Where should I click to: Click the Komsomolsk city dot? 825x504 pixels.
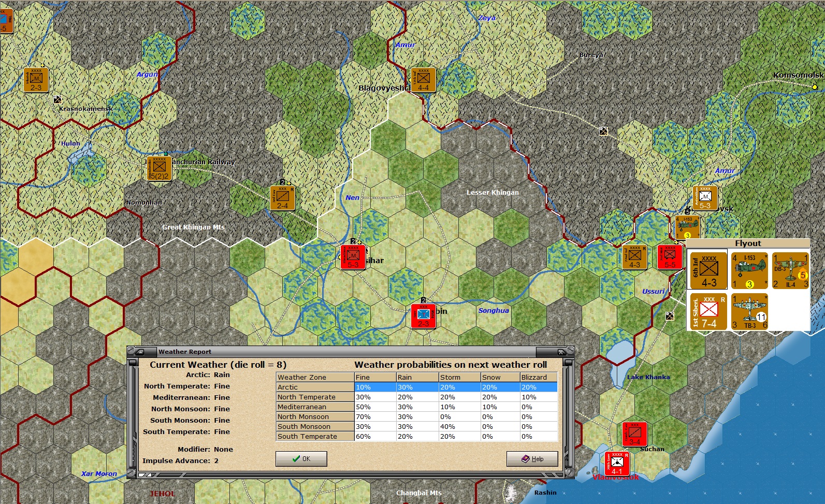[x=815, y=87]
